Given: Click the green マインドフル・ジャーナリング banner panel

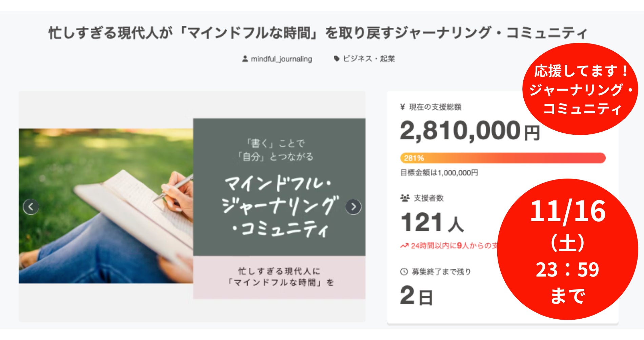Looking at the screenshot, I should tap(279, 187).
